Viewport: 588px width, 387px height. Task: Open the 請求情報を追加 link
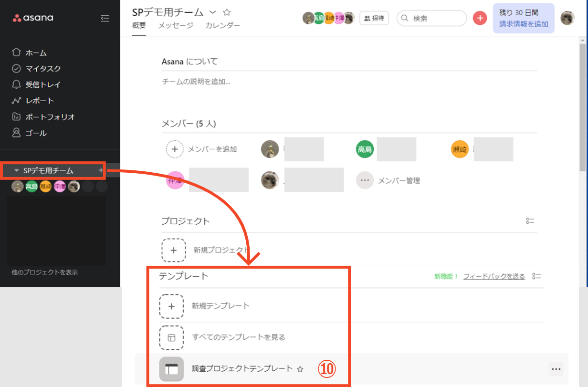click(524, 24)
